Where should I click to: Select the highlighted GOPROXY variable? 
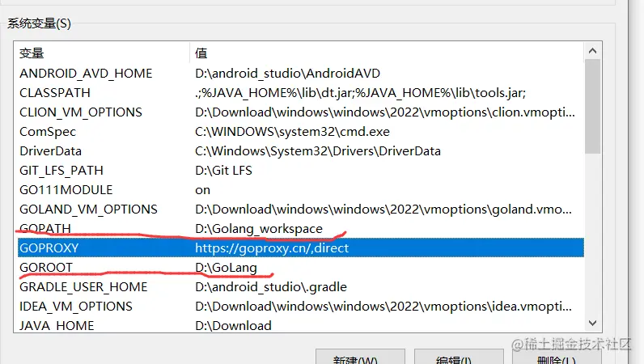(x=301, y=248)
